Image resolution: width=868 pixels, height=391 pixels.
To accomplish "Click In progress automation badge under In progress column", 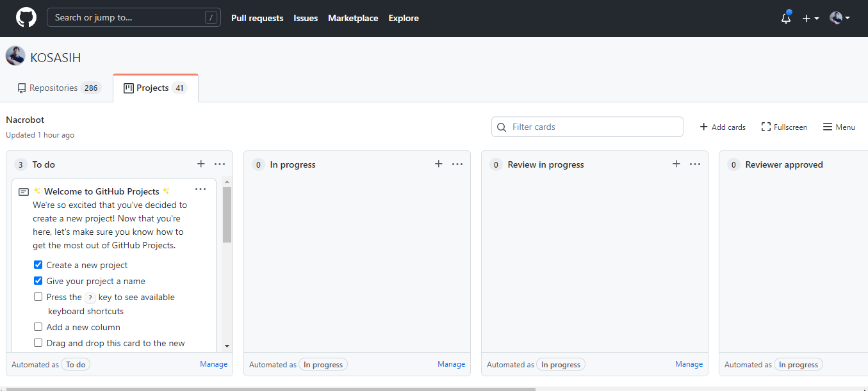I will [323, 365].
